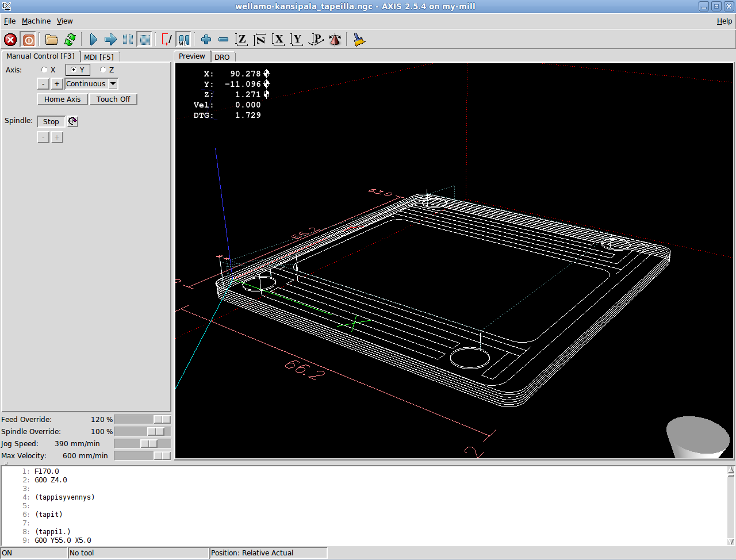
Task: Zoom out with minus icon
Action: [x=223, y=40]
